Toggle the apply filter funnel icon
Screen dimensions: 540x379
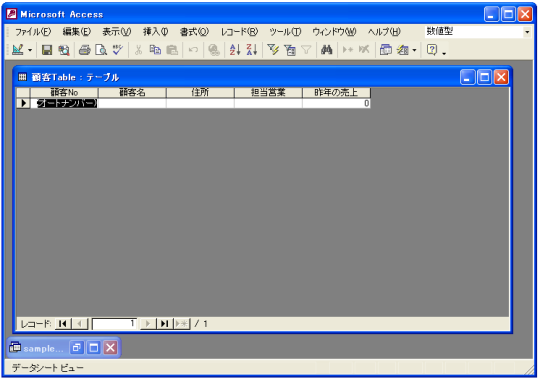tap(306, 50)
